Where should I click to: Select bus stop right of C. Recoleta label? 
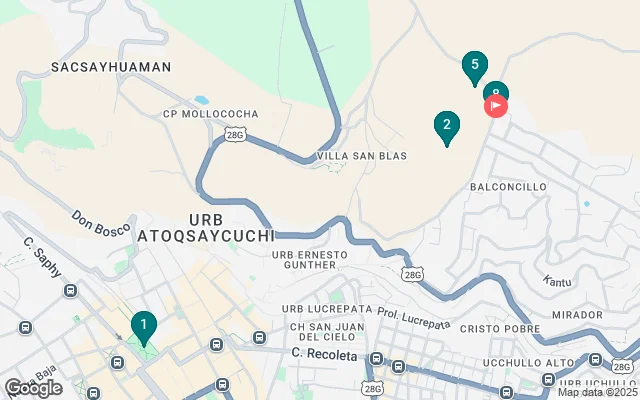(376, 359)
